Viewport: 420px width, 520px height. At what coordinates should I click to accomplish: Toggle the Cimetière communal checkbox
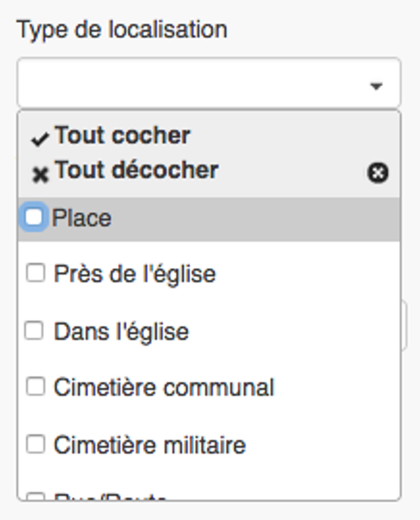[x=36, y=386]
